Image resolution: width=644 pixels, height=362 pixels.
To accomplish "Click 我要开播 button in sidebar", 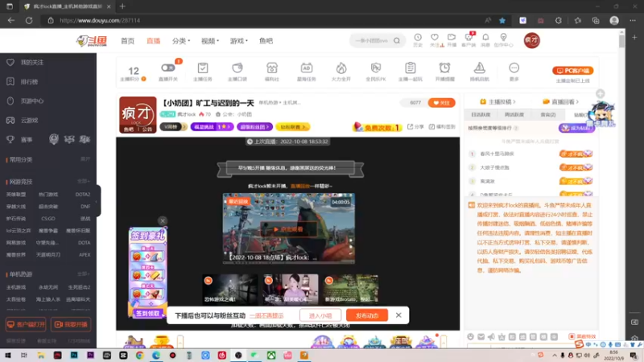I will click(71, 324).
